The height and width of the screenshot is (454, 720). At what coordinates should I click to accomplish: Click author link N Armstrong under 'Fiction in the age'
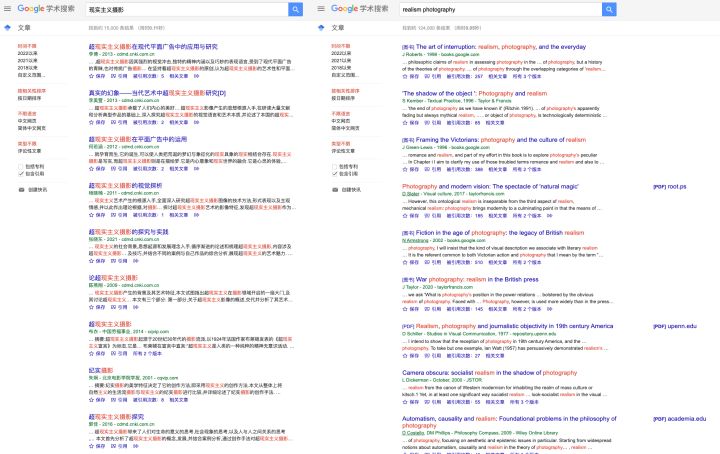pos(414,241)
